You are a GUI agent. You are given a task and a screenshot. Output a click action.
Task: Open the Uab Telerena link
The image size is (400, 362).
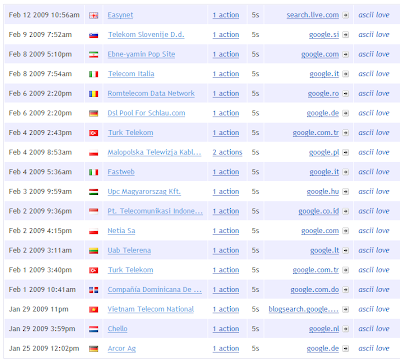tap(129, 250)
